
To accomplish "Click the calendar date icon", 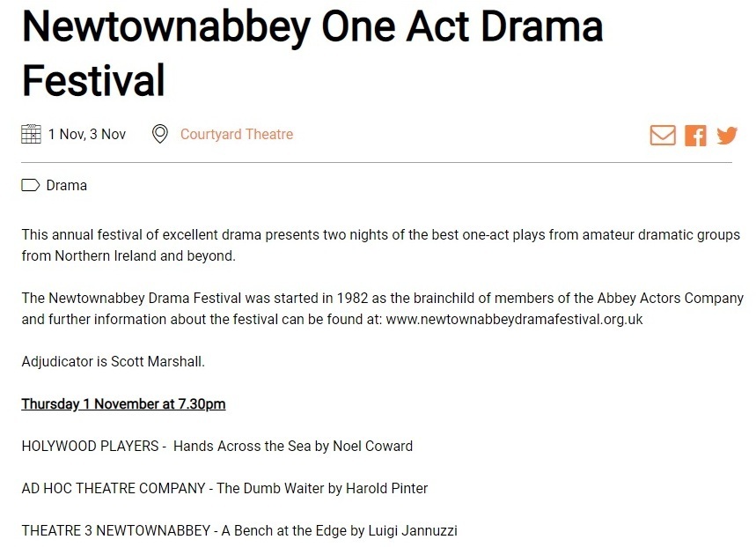I will [x=32, y=134].
